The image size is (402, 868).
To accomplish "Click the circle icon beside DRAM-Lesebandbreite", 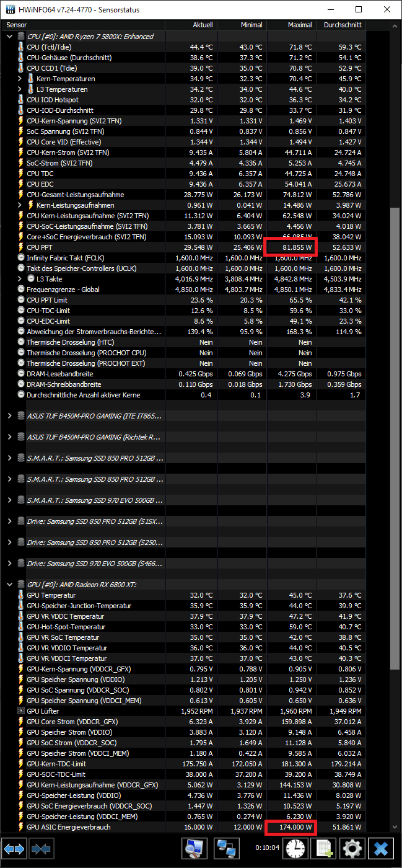I will 21,374.
